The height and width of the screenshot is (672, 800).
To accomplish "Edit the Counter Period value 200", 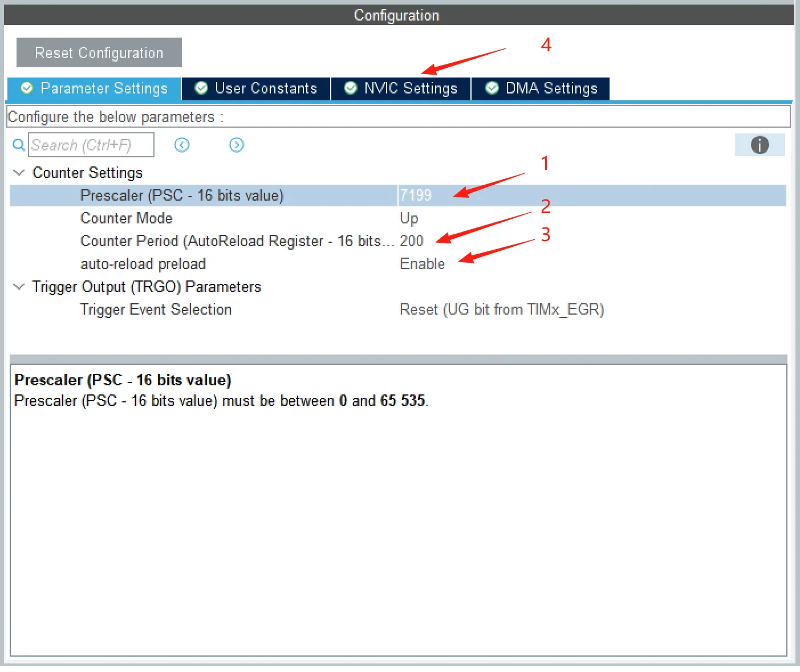I will [411, 241].
